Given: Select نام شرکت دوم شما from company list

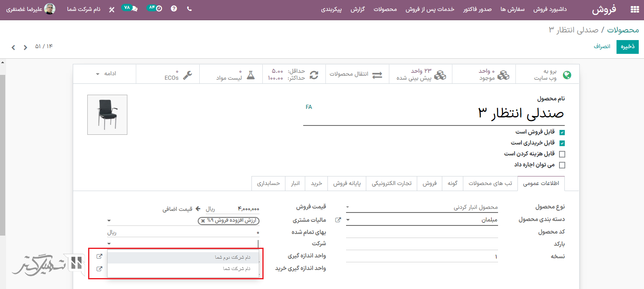Looking at the screenshot, I should pos(232,257).
